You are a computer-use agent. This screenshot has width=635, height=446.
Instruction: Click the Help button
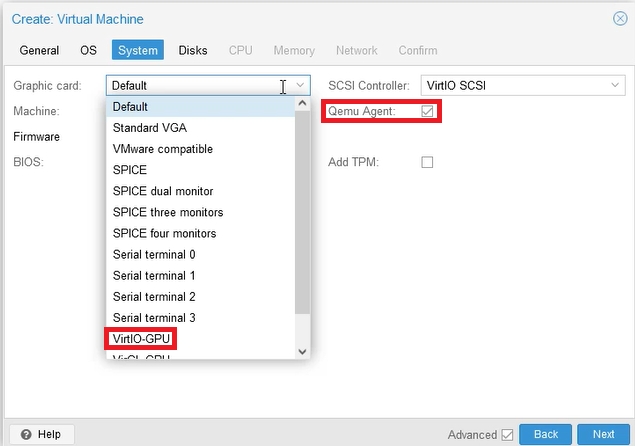tap(40, 434)
